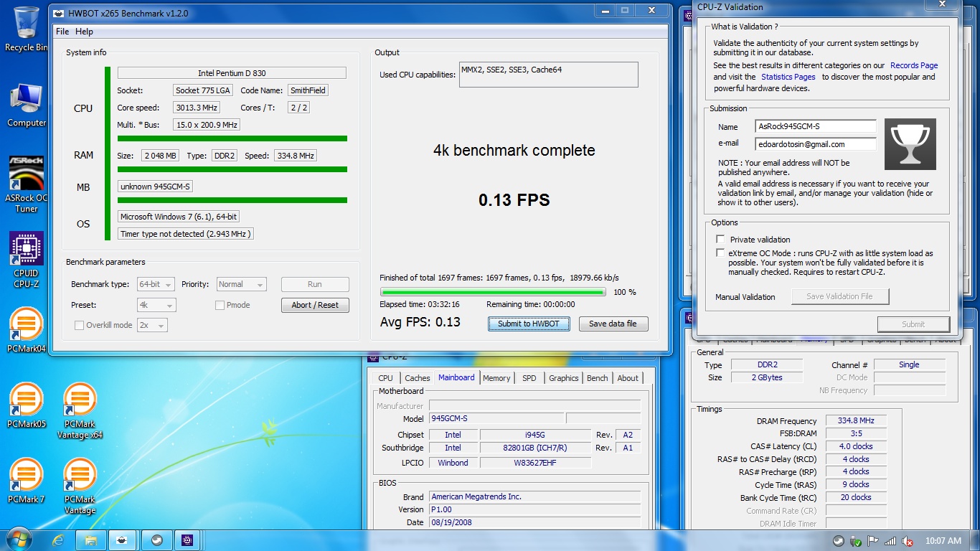Image resolution: width=980 pixels, height=551 pixels.
Task: Click the e-mail input field
Action: [x=816, y=143]
